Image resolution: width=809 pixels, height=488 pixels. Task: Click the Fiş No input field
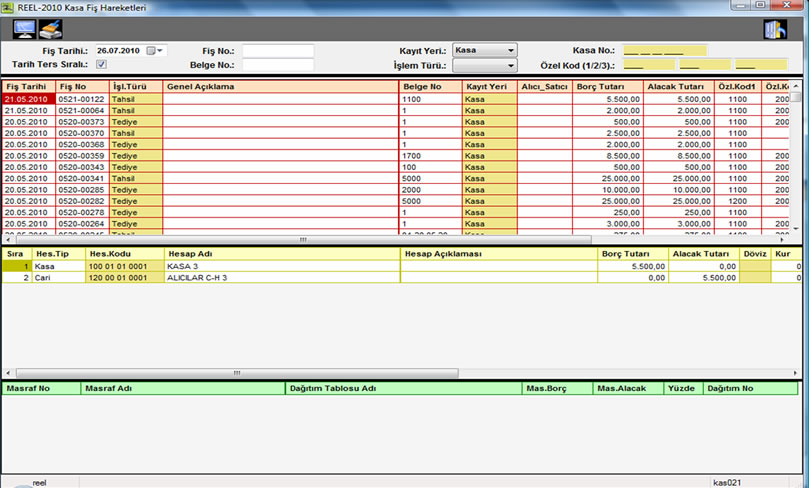[278, 51]
